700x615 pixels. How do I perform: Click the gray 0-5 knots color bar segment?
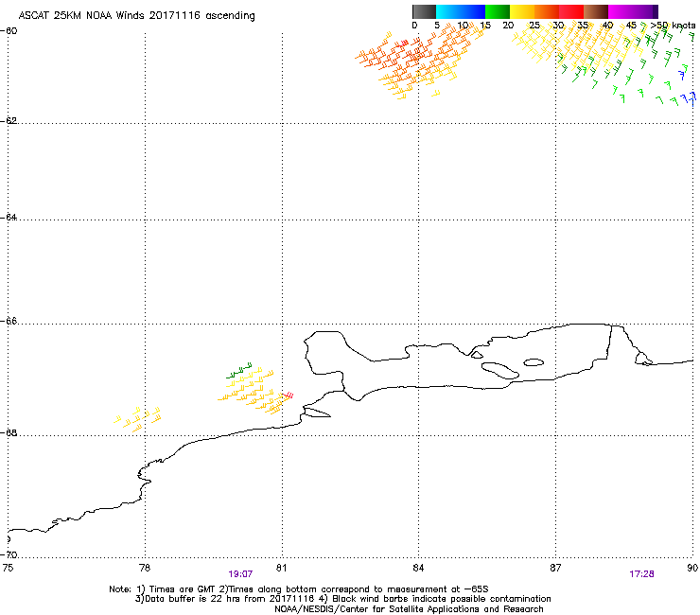coord(424,11)
